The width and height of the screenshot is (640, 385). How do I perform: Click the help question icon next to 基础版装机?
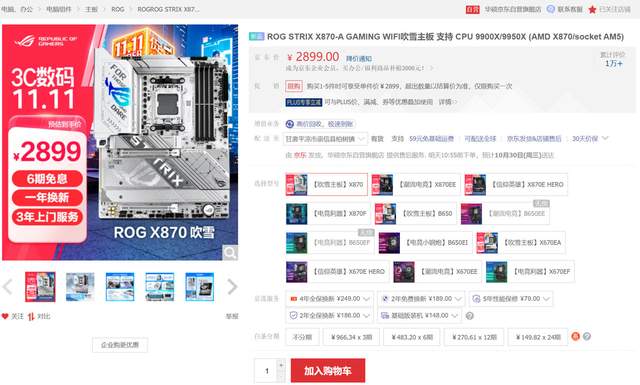click(470, 316)
